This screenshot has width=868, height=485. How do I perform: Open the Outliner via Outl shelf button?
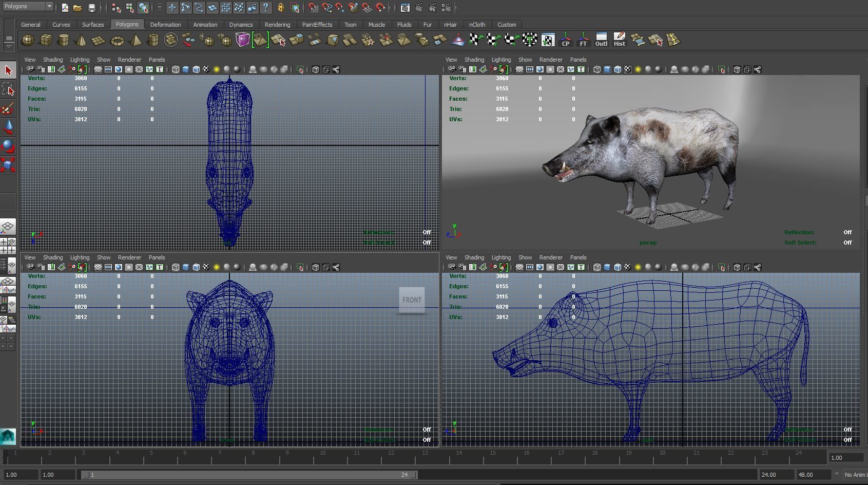(601, 40)
